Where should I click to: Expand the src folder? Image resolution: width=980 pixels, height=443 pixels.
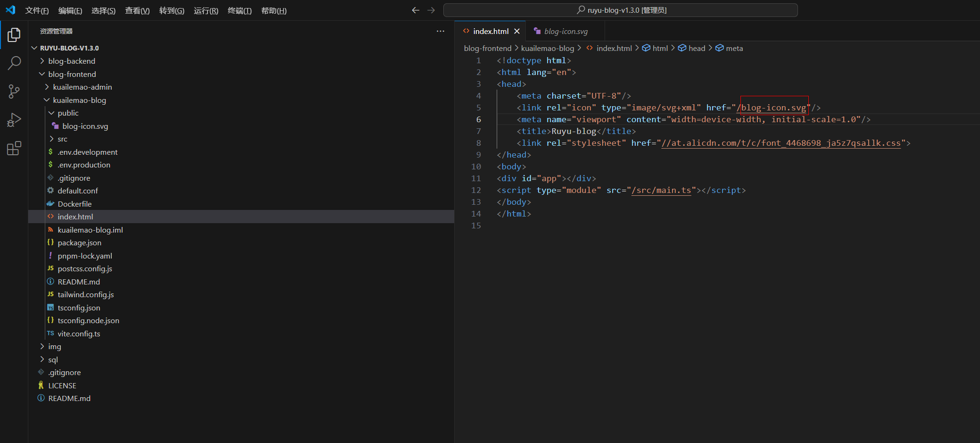(x=51, y=139)
